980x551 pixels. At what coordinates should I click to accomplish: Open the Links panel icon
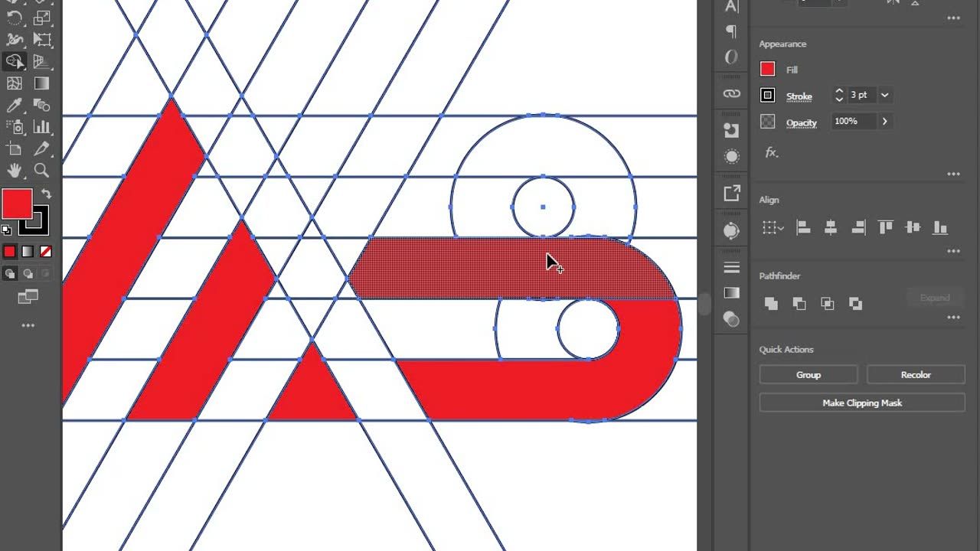[731, 93]
